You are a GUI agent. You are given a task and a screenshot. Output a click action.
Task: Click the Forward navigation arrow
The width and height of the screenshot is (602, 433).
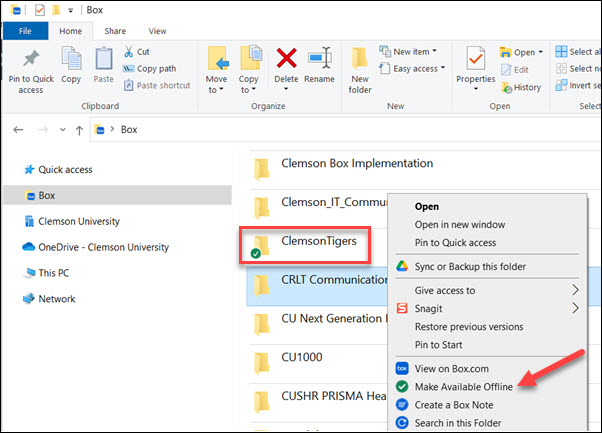click(x=43, y=130)
